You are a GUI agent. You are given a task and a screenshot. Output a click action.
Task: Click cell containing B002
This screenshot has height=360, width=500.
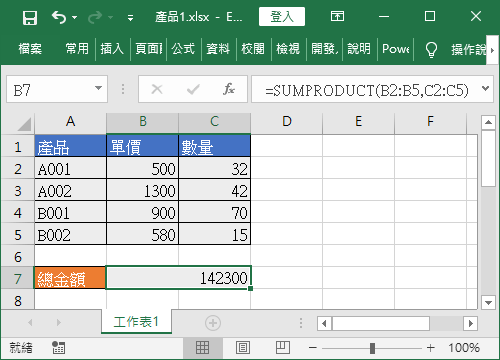point(70,234)
